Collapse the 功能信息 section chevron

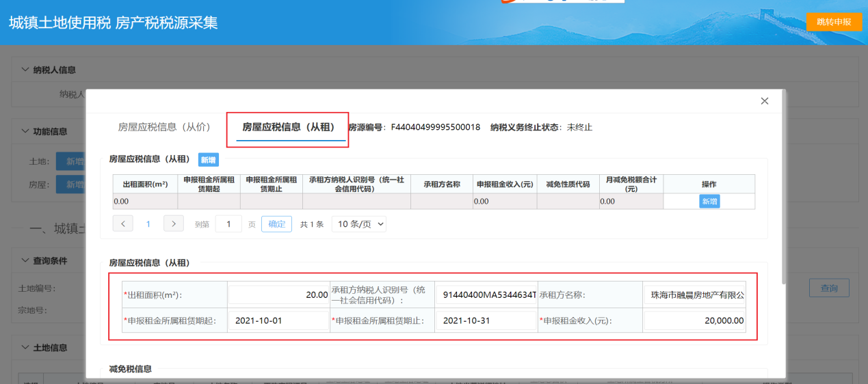(25, 131)
